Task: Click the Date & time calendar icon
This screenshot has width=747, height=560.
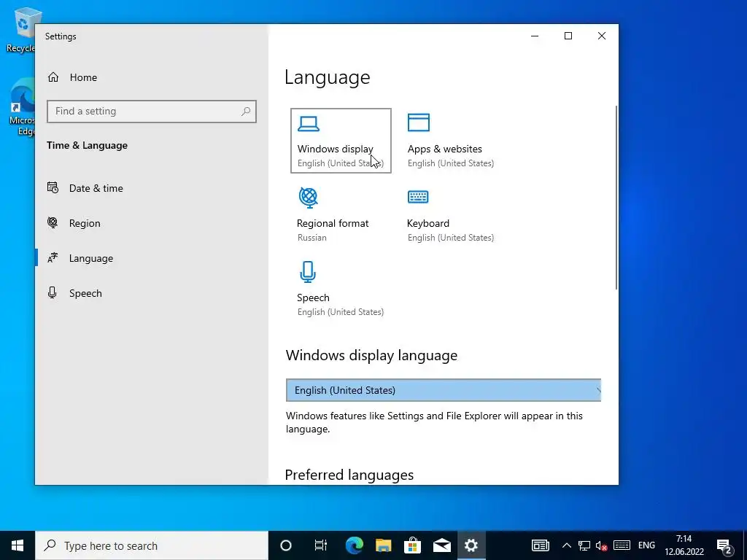Action: pyautogui.click(x=53, y=187)
